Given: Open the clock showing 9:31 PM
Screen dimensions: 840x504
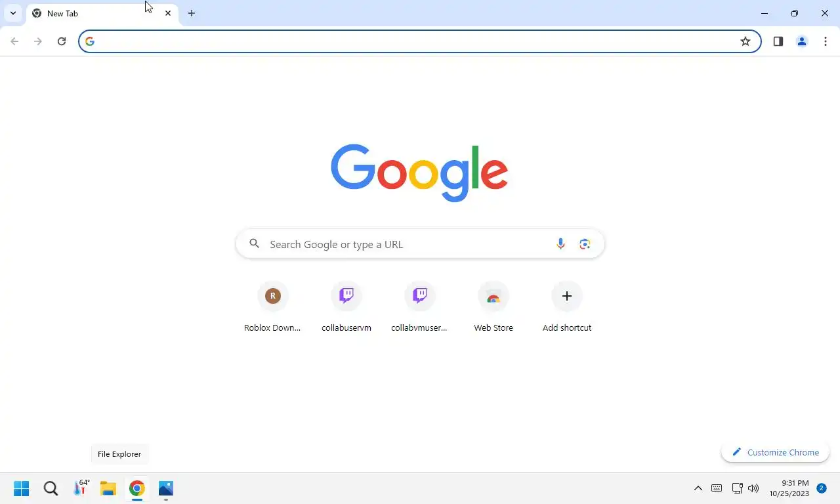Looking at the screenshot, I should 789,488.
